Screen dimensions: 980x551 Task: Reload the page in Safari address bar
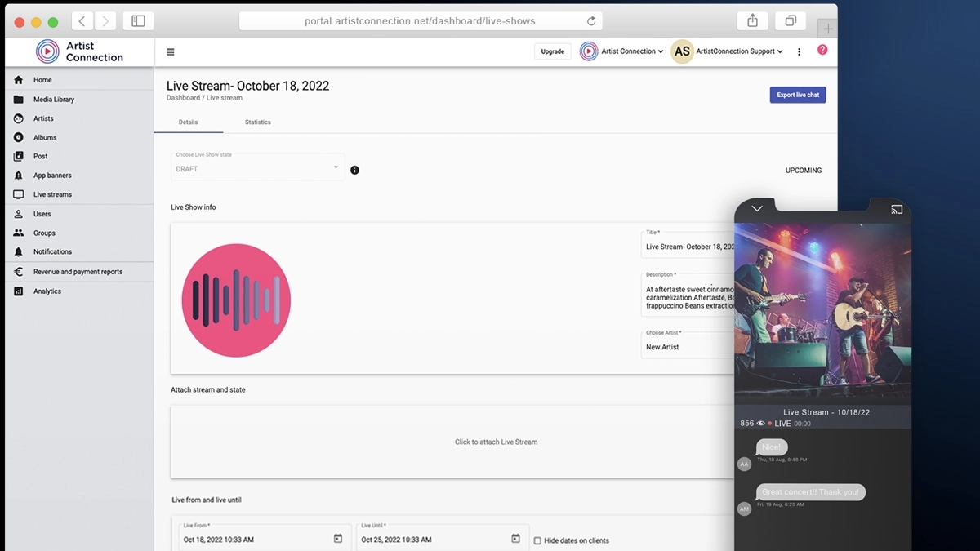tap(590, 21)
